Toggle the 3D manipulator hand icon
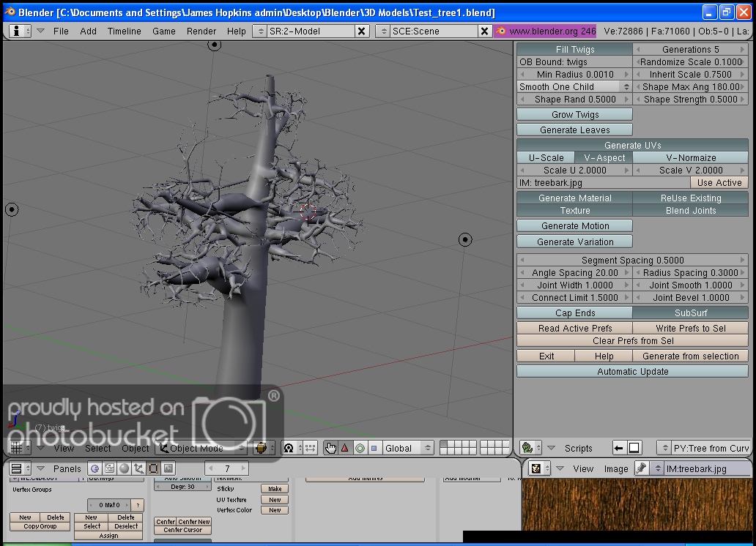Image resolution: width=756 pixels, height=546 pixels. [330, 448]
